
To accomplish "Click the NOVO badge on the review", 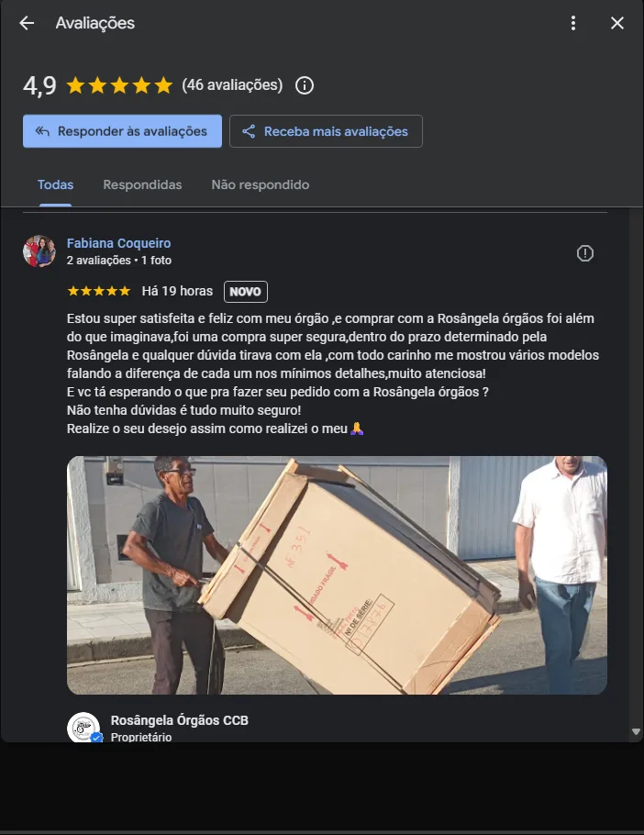I will click(245, 291).
